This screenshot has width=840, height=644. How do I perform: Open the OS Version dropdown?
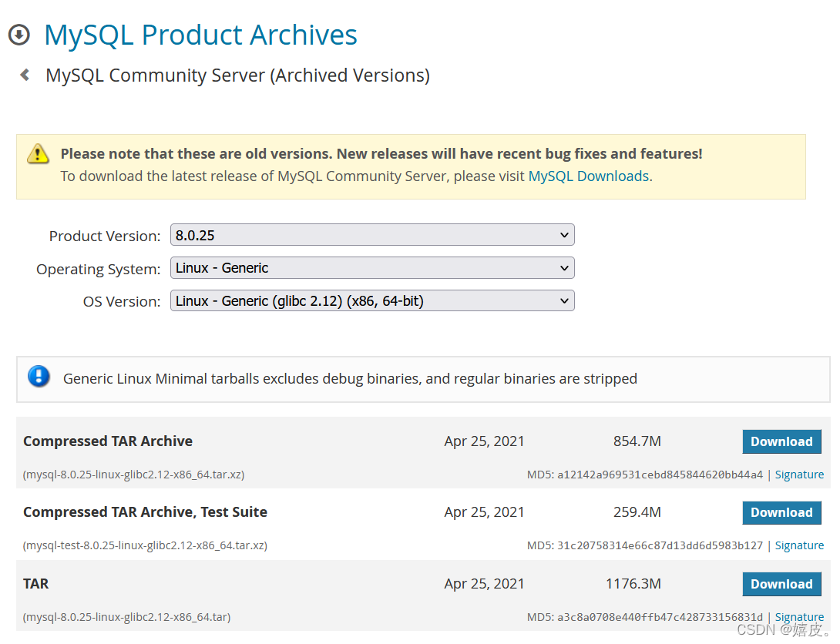372,301
